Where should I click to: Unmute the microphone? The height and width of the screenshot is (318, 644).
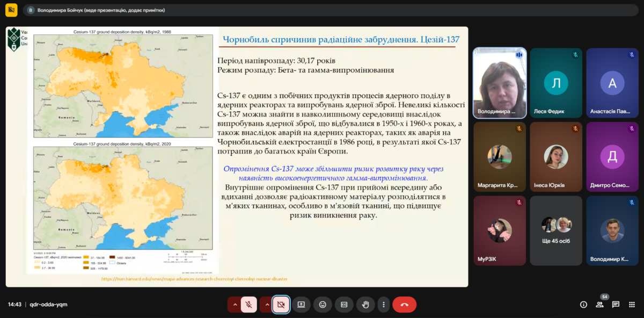point(248,305)
